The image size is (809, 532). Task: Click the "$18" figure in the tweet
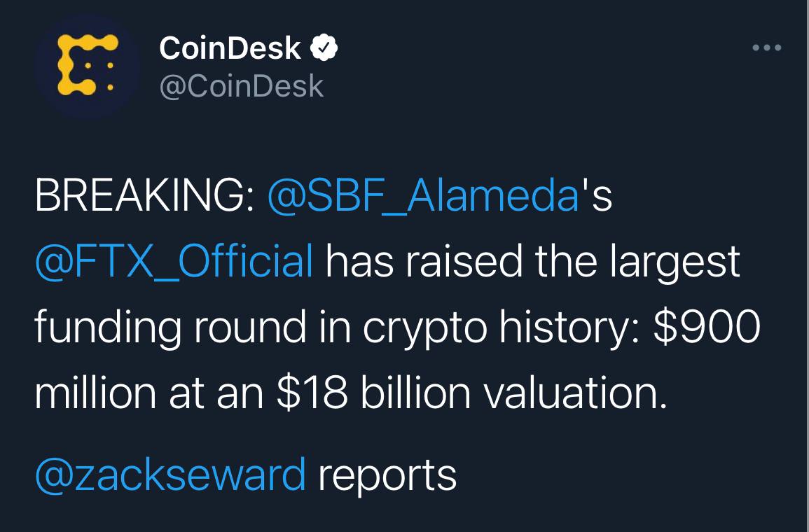coord(312,393)
